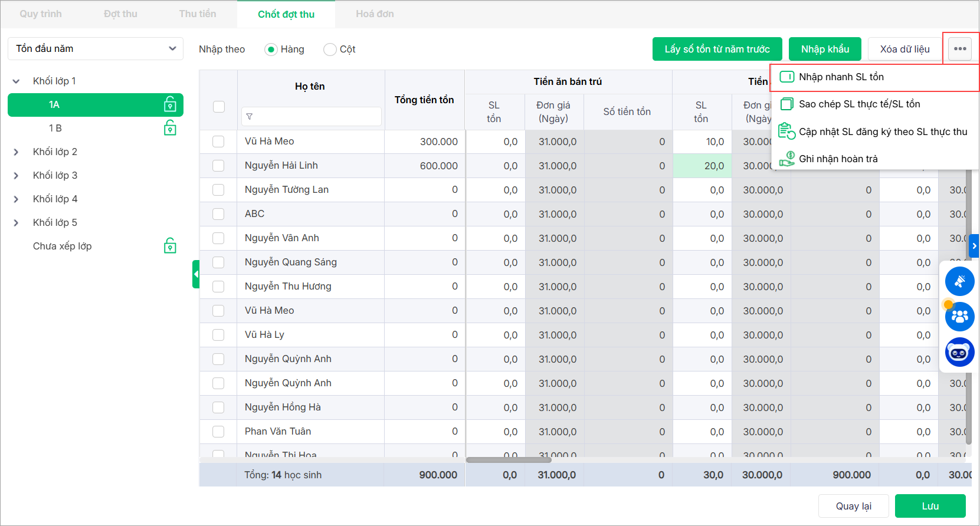980x526 pixels.
Task: Expand the Khối lớp 2 tree node
Action: (x=16, y=152)
